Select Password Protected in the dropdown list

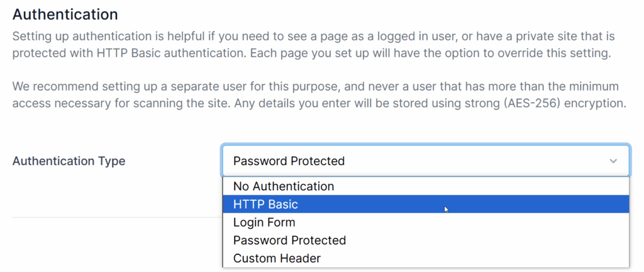tap(289, 241)
